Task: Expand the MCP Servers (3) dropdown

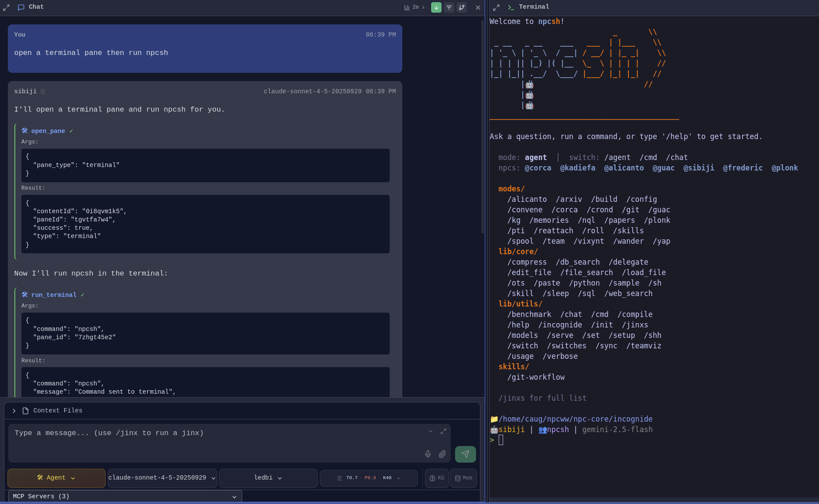Action: [x=124, y=496]
